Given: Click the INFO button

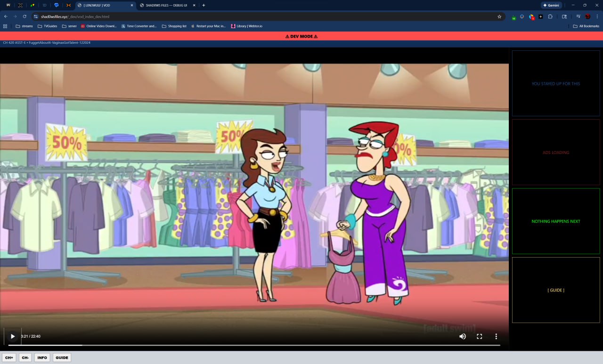Looking at the screenshot, I should tap(42, 358).
